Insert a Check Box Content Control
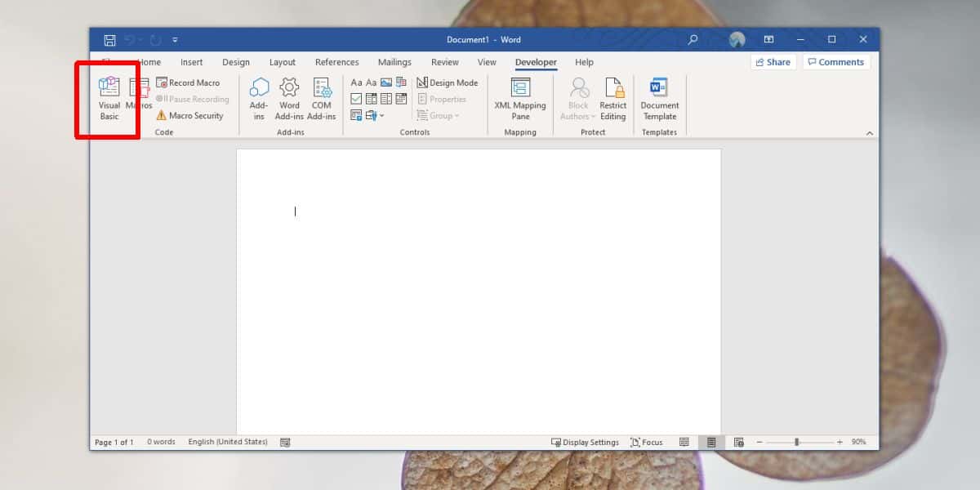The height and width of the screenshot is (490, 980). (356, 98)
